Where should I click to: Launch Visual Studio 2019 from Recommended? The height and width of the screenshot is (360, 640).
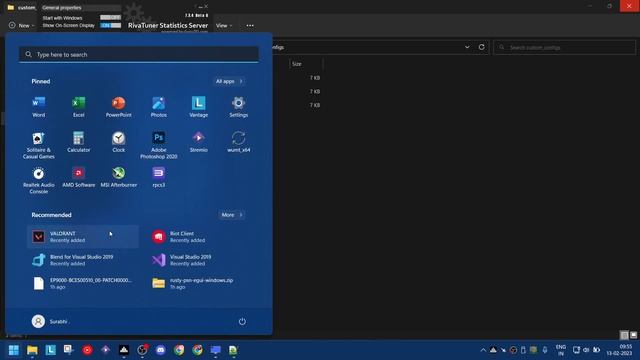(x=203, y=260)
